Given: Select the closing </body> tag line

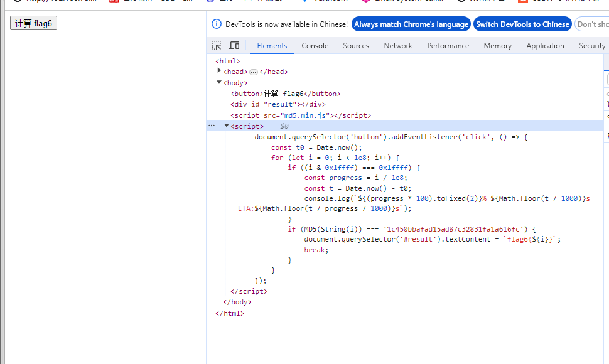Looking at the screenshot, I should pyautogui.click(x=237, y=302).
